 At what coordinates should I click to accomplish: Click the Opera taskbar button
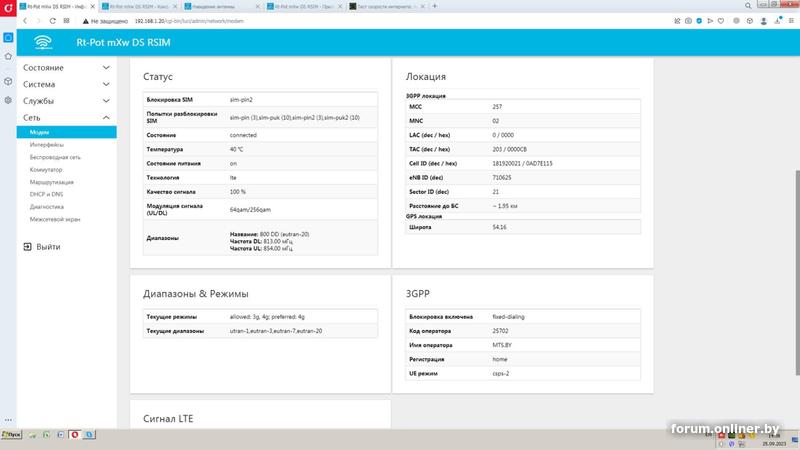click(x=75, y=435)
